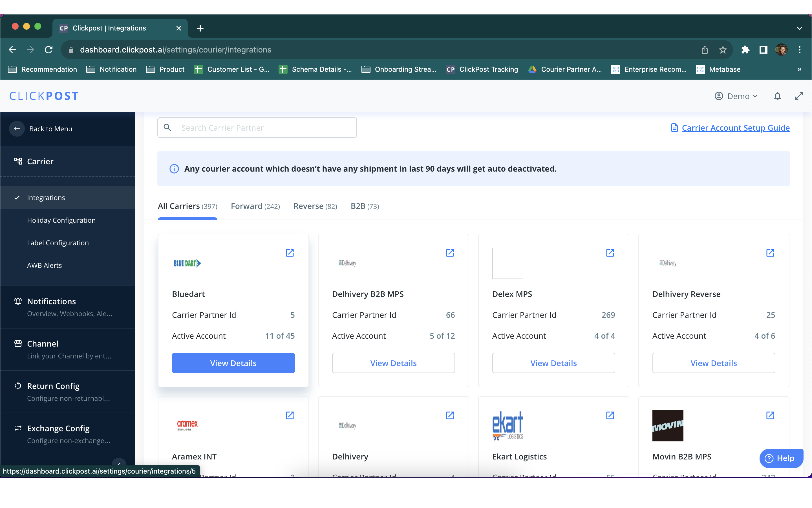Open the Chrome three-dot menu

click(800, 50)
